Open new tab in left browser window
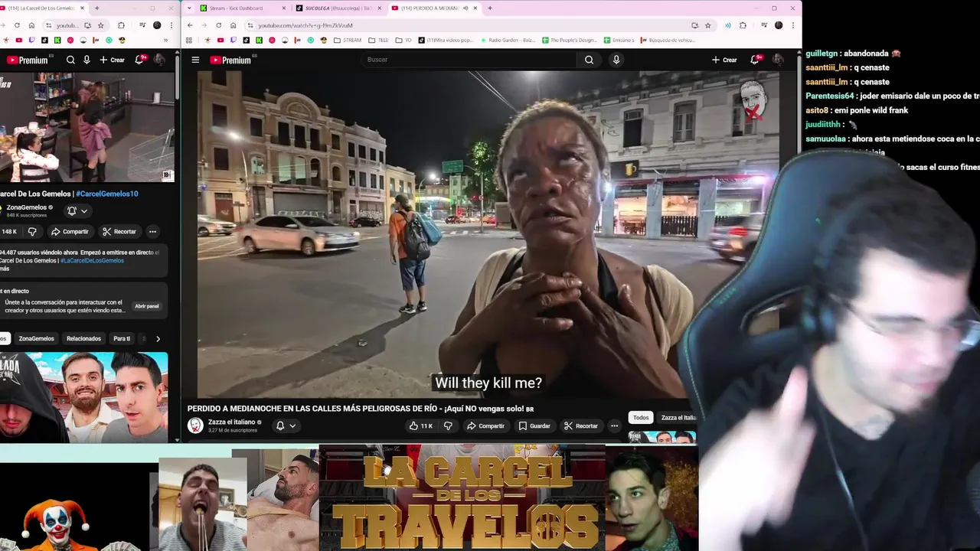This screenshot has height=551, width=980. tap(96, 8)
